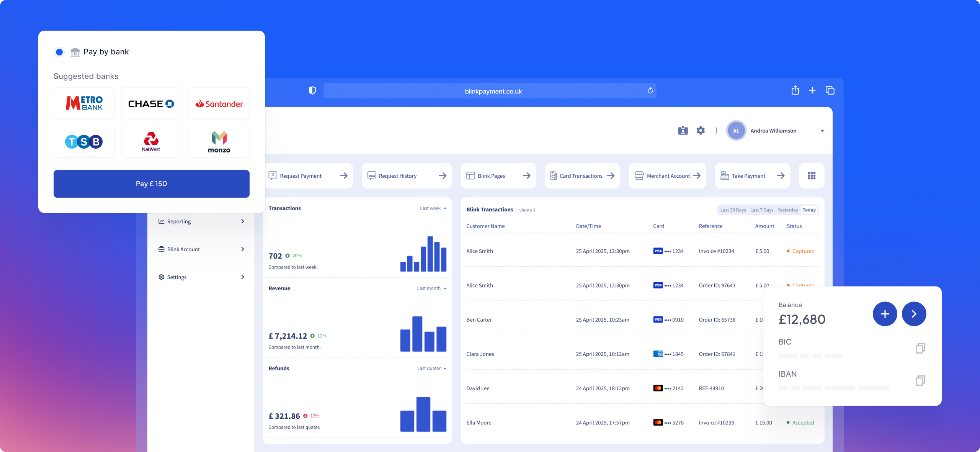Click the Card Transactions document icon
The image size is (980, 452).
(554, 175)
